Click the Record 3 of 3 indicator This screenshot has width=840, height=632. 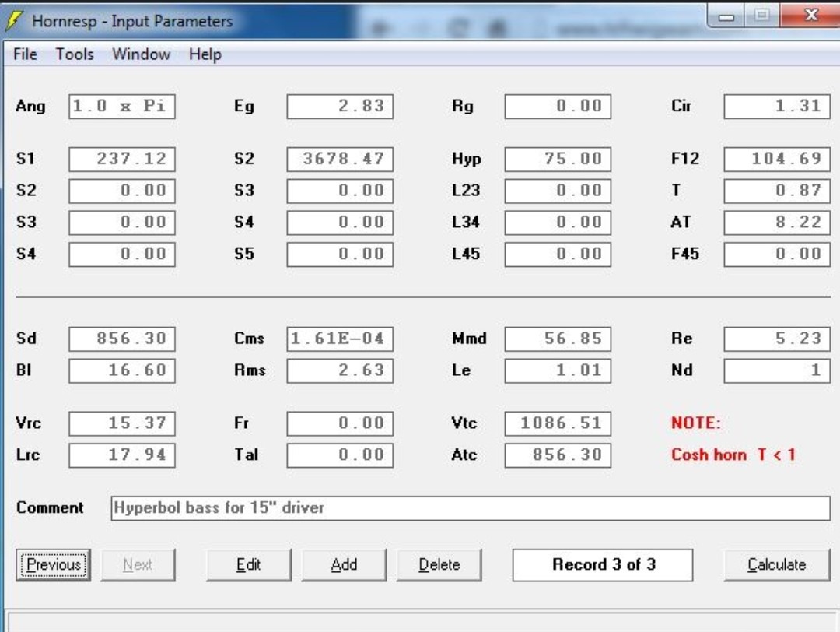(x=603, y=564)
